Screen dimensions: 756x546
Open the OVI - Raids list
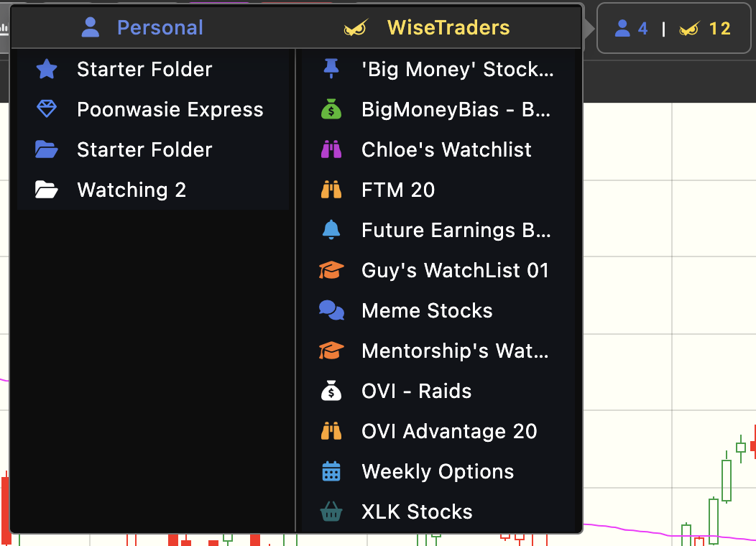pyautogui.click(x=417, y=392)
